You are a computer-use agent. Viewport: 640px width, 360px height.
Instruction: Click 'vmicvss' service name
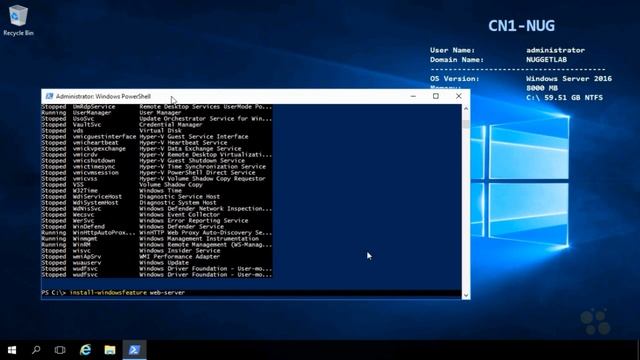coord(85,179)
